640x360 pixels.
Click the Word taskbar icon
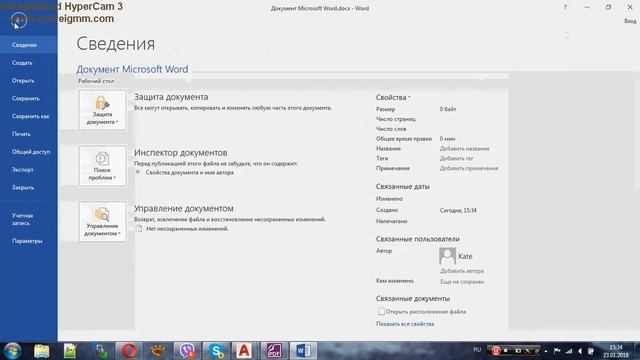[303, 351]
